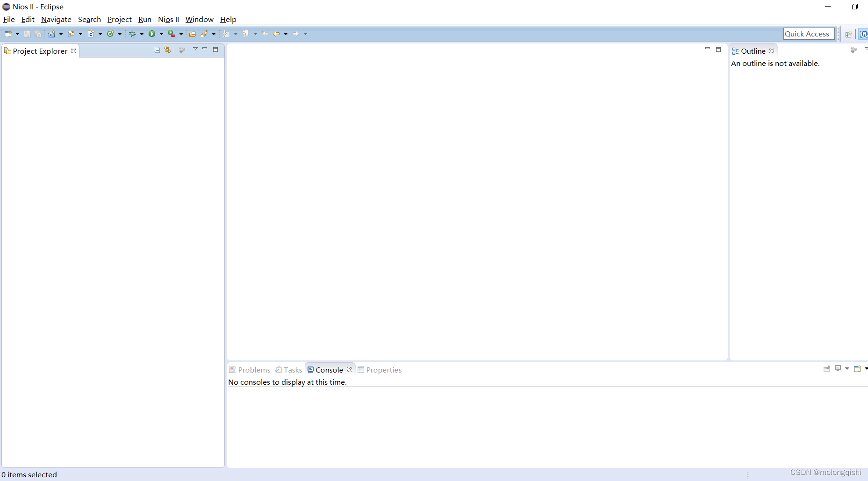The width and height of the screenshot is (868, 481).
Task: Toggle Link with Editor in Project Explorer
Action: click(167, 50)
